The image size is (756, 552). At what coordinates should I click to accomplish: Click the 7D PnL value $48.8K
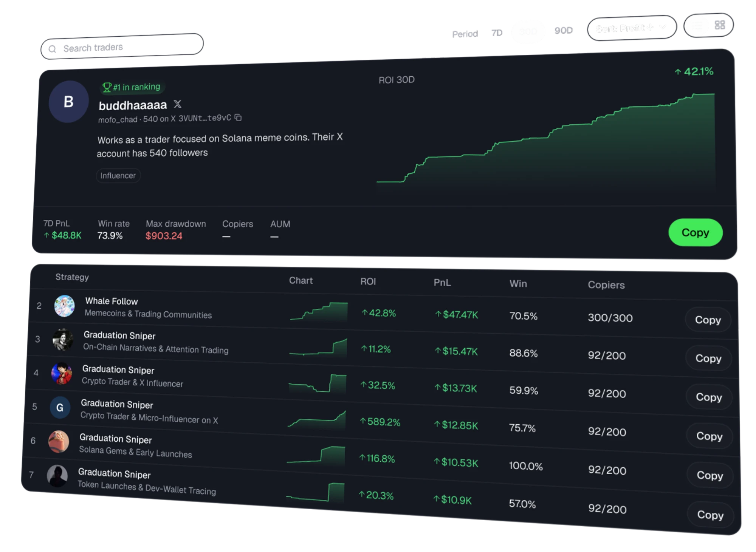pyautogui.click(x=62, y=235)
